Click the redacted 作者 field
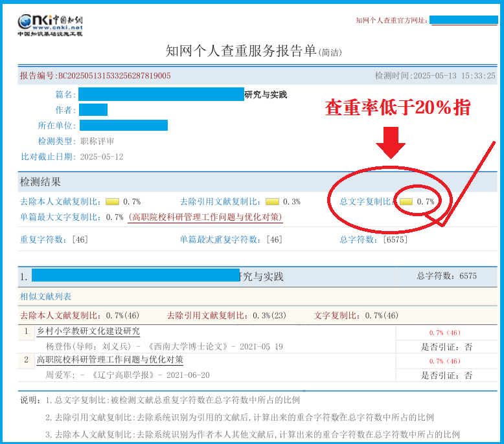 coord(93,110)
